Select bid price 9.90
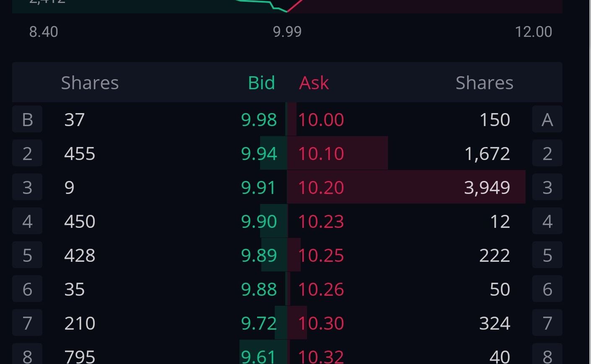 click(259, 222)
